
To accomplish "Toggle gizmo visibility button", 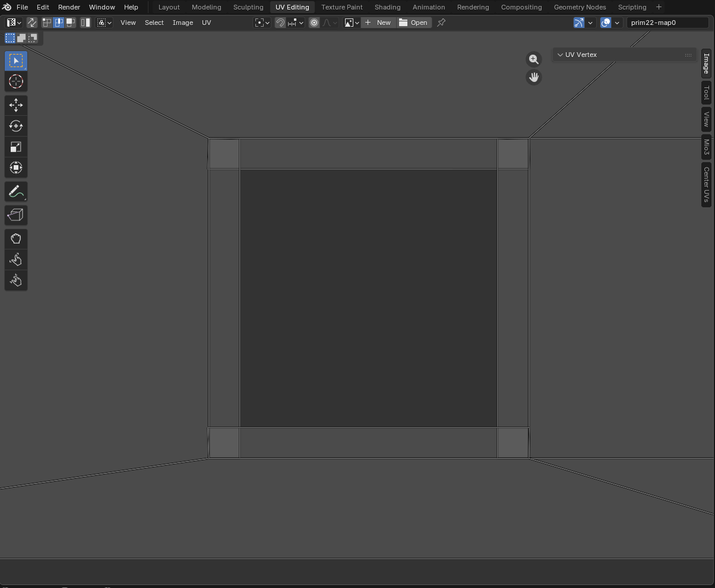I will [579, 23].
